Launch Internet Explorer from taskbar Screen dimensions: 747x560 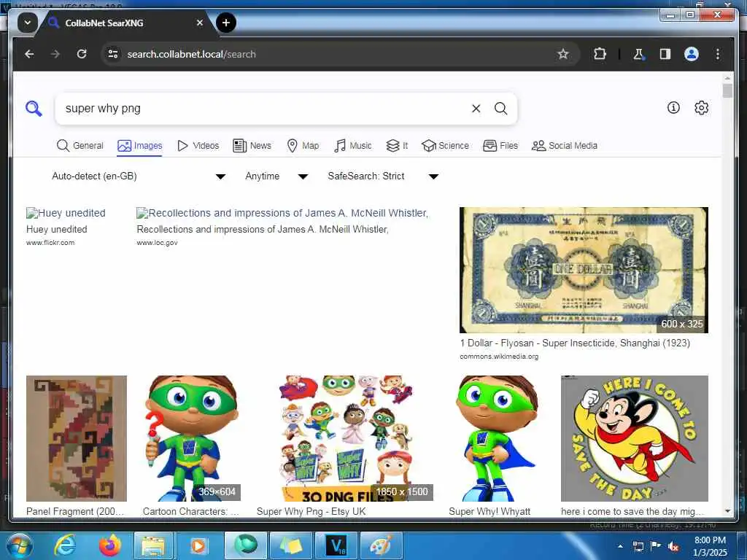(64, 545)
